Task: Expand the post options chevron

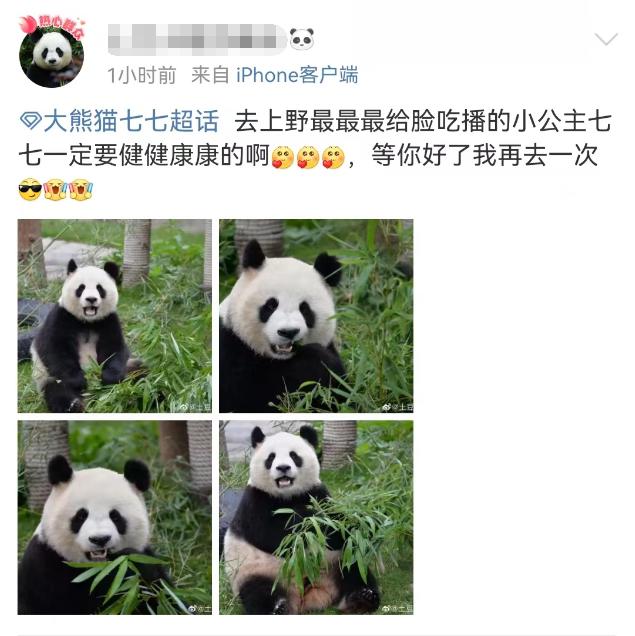Action: coord(606,39)
